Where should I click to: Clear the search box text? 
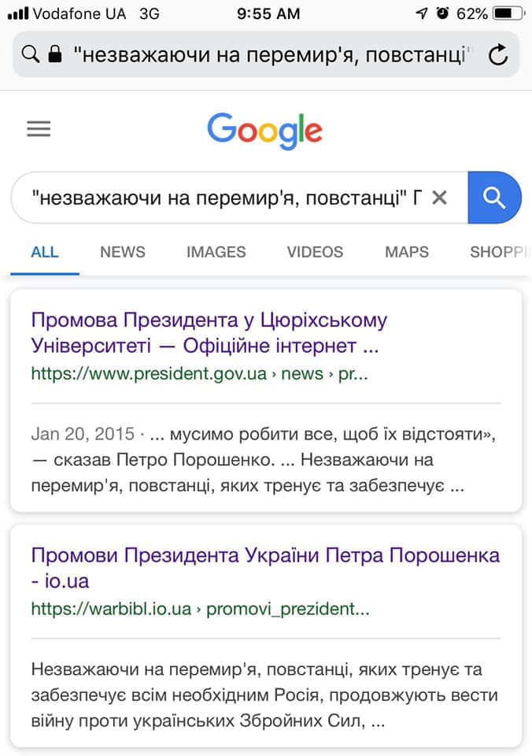tap(440, 198)
